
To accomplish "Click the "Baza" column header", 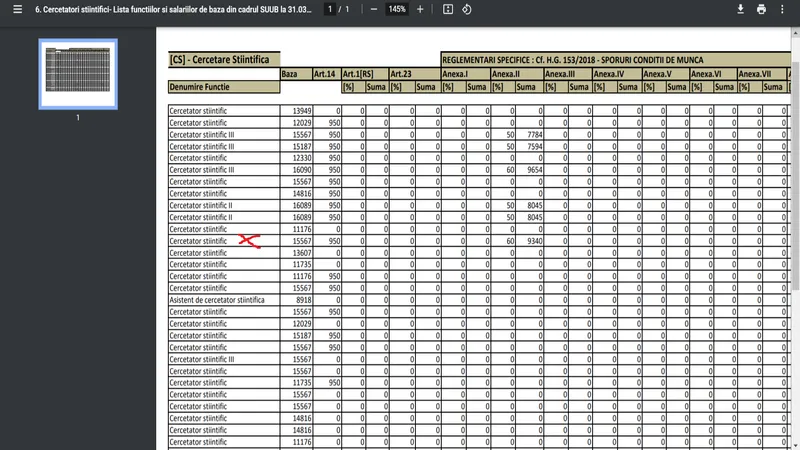I will point(290,74).
